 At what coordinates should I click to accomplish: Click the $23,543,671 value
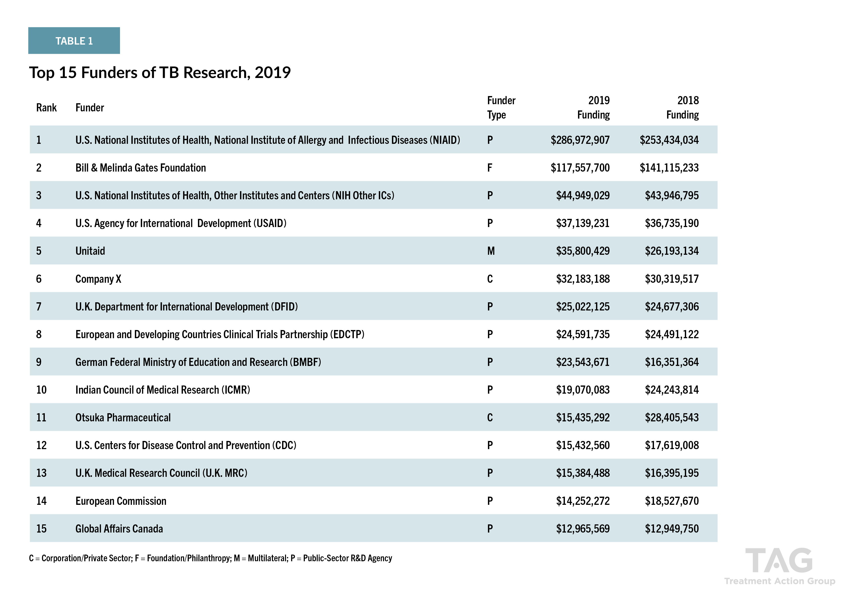pyautogui.click(x=582, y=362)
